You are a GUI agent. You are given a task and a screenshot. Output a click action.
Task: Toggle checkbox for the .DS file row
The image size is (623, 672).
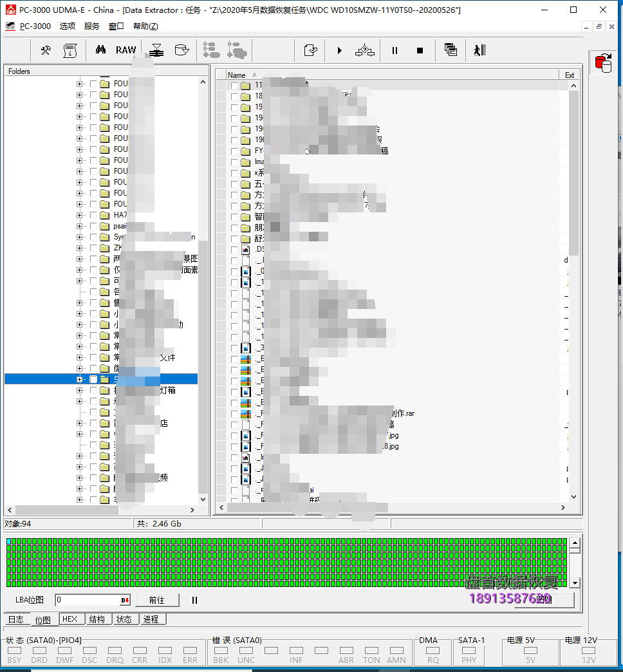click(x=234, y=249)
